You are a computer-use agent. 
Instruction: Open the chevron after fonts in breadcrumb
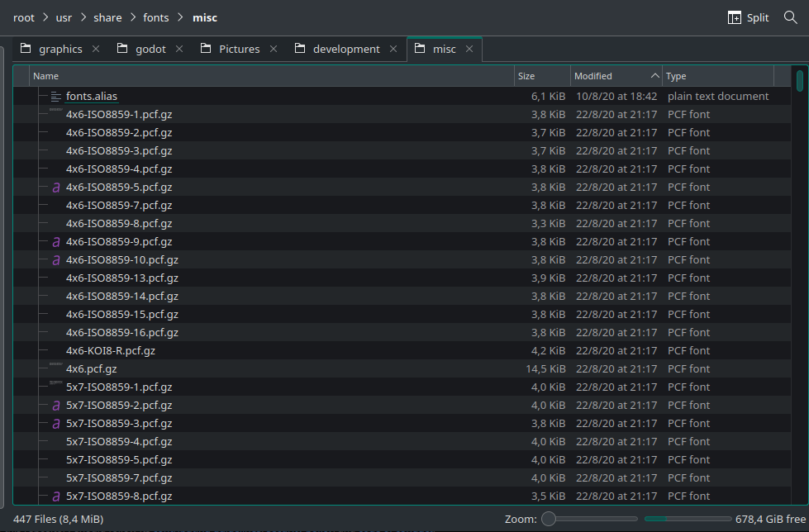pyautogui.click(x=180, y=17)
